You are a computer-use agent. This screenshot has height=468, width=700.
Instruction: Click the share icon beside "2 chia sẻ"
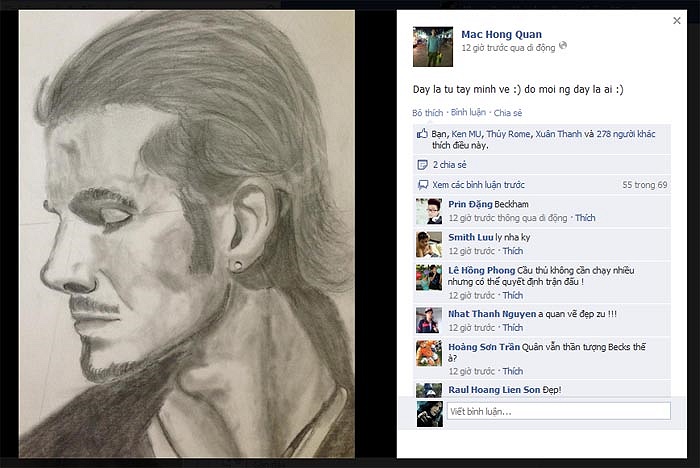coord(421,164)
